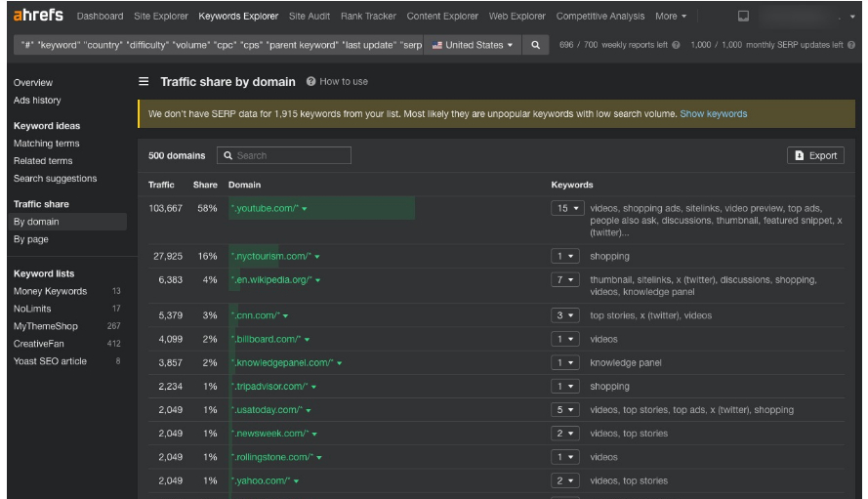Expand en.wikipedia.org keywords dropdown 7
This screenshot has width=868, height=499.
coord(565,279)
